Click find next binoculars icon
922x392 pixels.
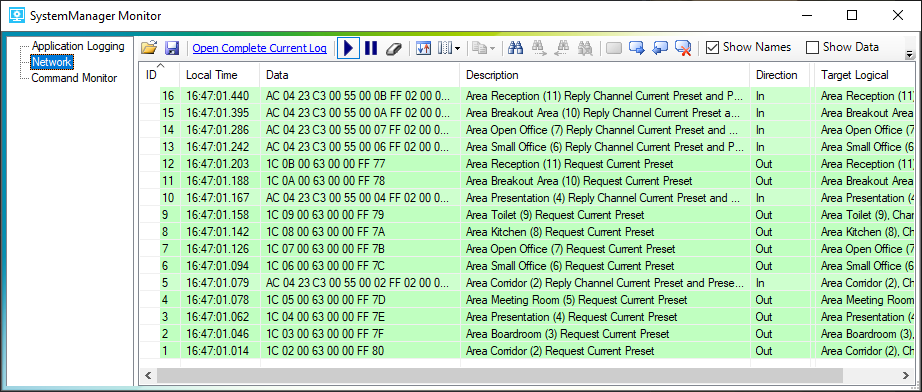coord(540,48)
